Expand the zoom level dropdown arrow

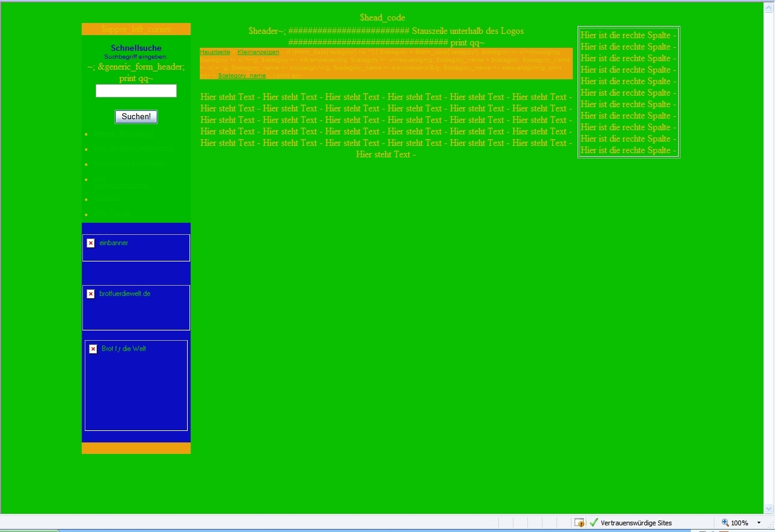coord(759,523)
